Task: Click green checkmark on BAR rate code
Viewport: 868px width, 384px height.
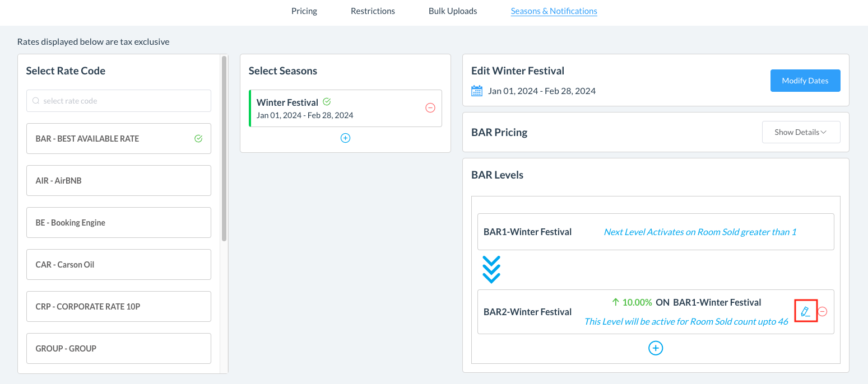Action: 198,138
